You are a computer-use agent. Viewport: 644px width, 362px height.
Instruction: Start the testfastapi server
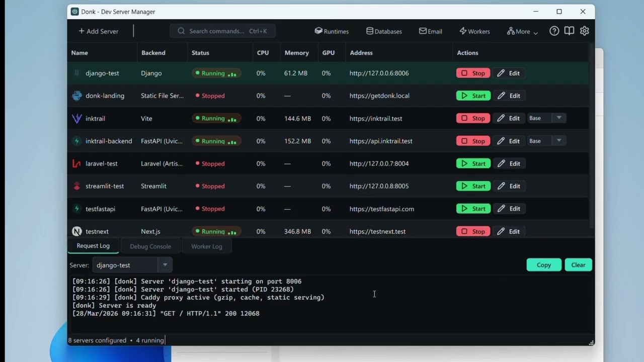473,209
